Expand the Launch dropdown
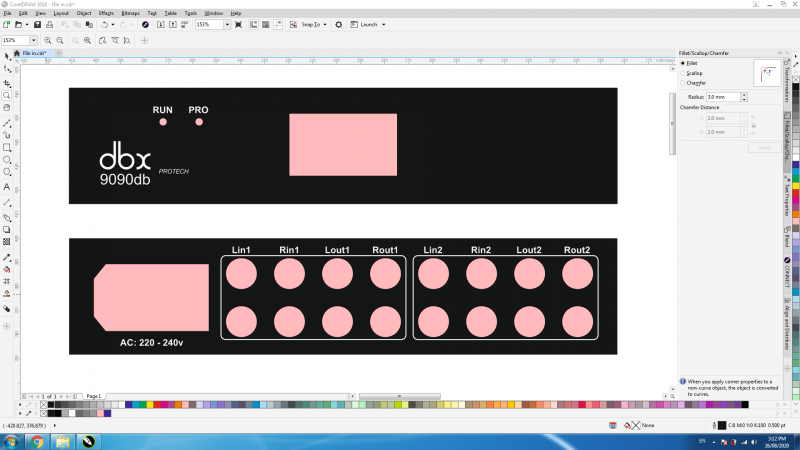 pos(384,24)
